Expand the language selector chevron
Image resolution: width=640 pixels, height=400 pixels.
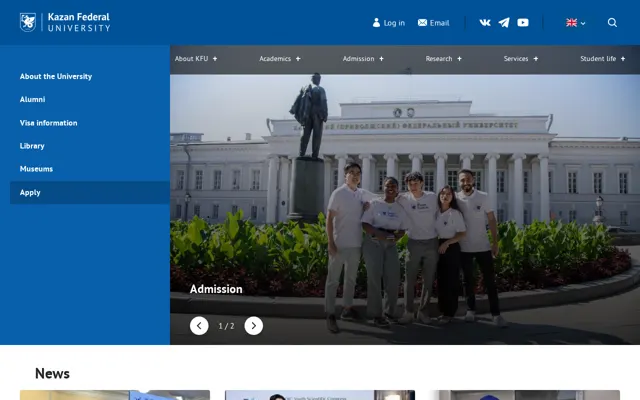pyautogui.click(x=583, y=24)
